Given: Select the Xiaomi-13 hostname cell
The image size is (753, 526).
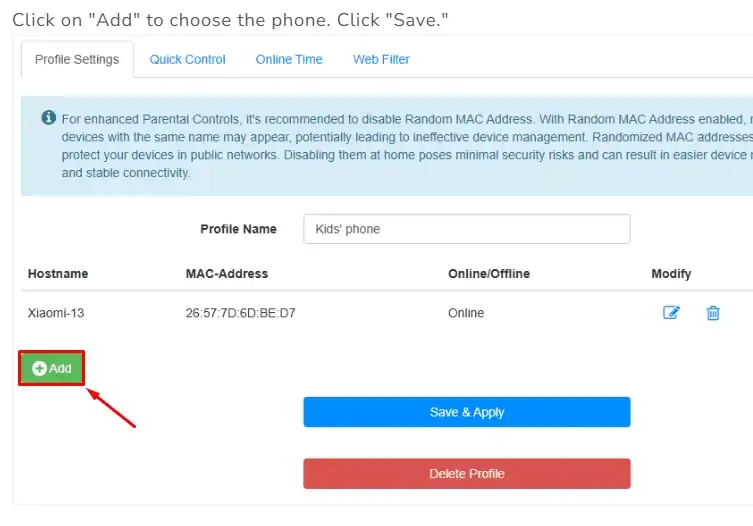Looking at the screenshot, I should click(56, 313).
